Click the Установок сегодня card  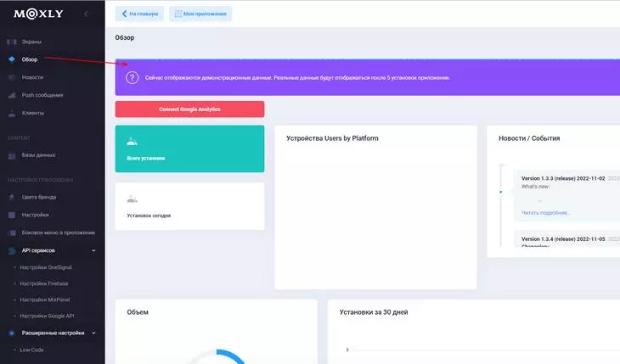tap(189, 206)
